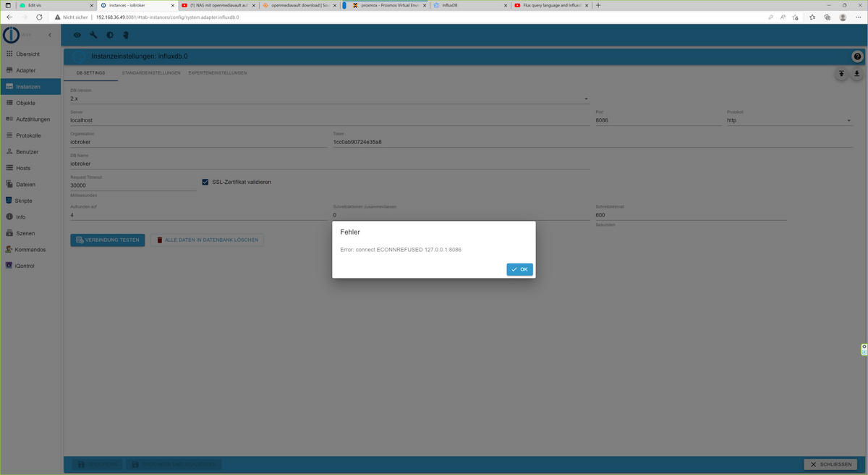Open Info in the sidebar
Viewport: 868px width, 475px height.
coord(30,217)
